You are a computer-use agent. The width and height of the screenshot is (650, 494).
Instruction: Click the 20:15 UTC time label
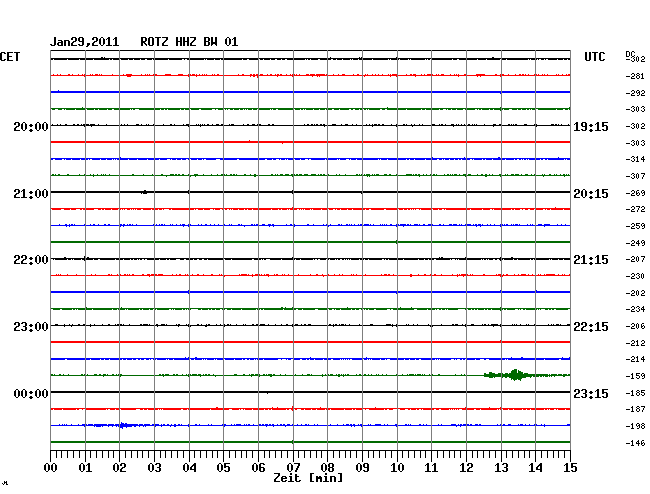click(591, 194)
